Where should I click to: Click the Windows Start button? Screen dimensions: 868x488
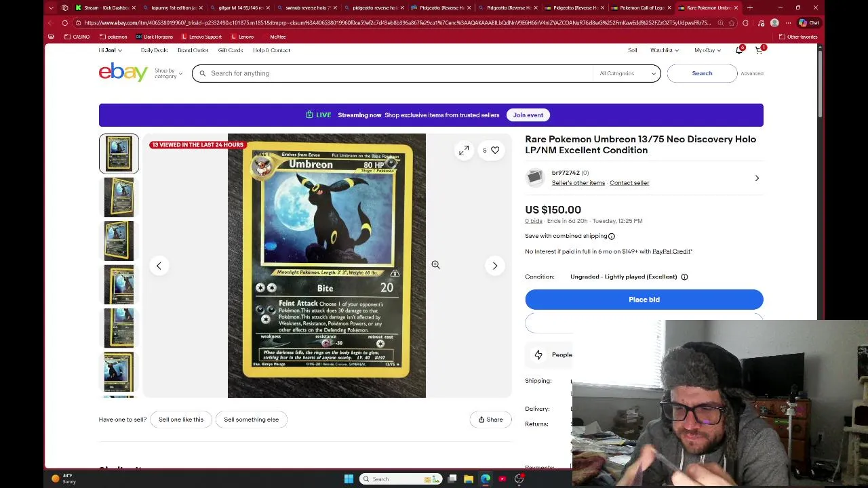(349, 479)
